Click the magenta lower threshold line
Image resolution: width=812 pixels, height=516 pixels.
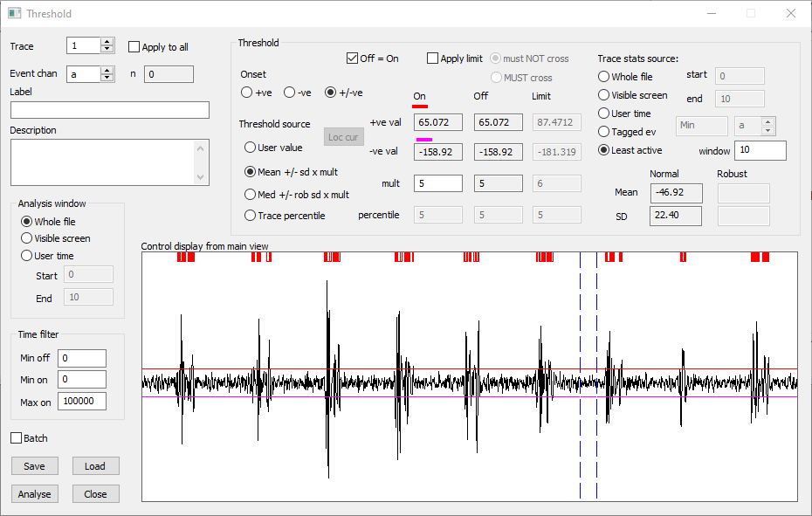point(349,397)
